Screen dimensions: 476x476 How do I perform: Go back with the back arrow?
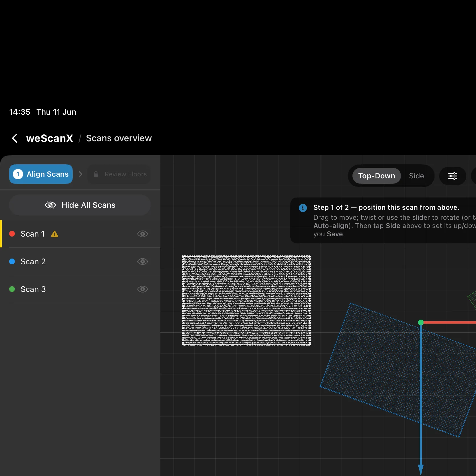point(15,138)
